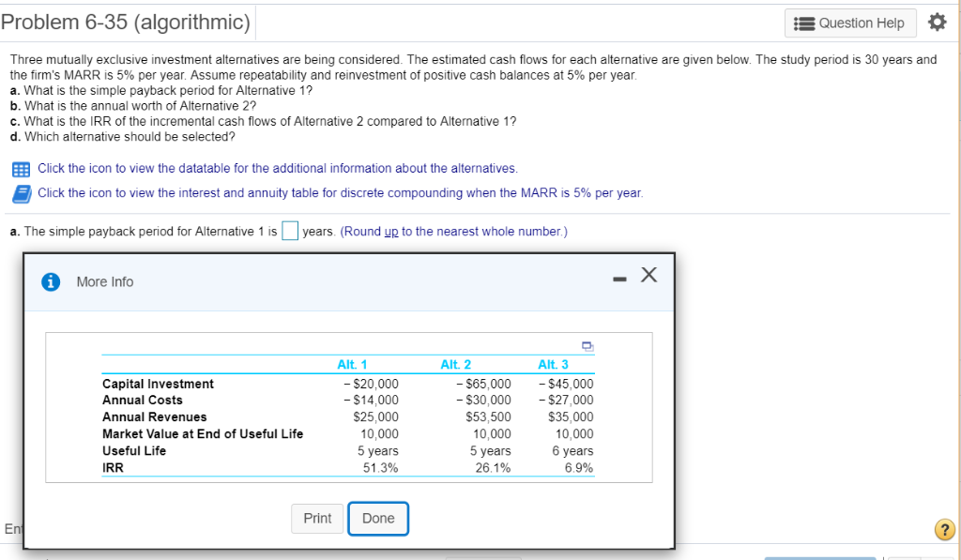Click the Capital Investment row label
This screenshot has height=560, width=961.
pos(157,384)
